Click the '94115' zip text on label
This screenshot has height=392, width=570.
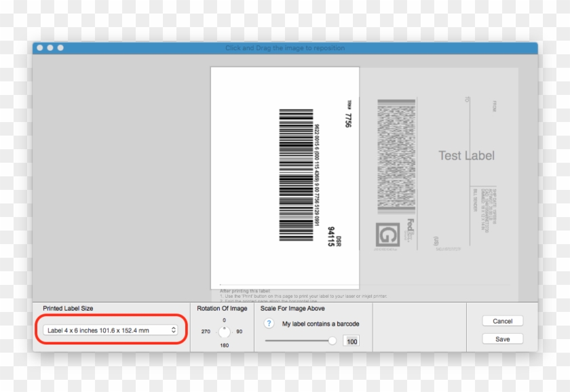coord(331,237)
